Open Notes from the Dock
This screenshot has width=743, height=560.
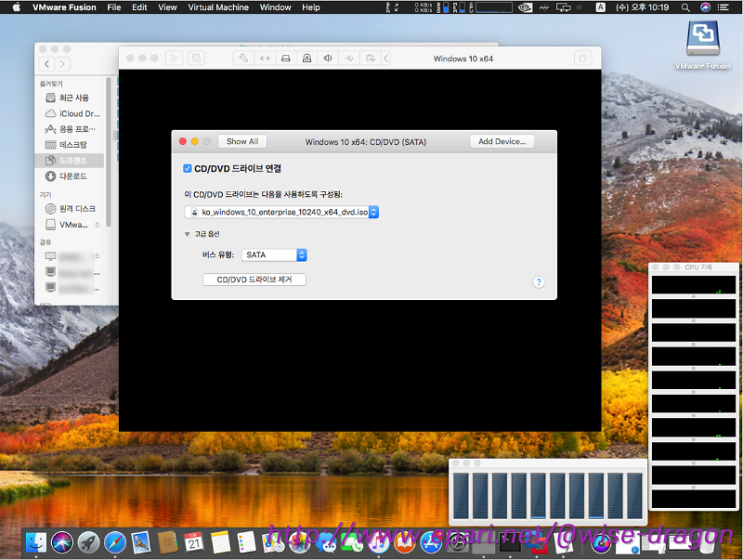coord(220,542)
